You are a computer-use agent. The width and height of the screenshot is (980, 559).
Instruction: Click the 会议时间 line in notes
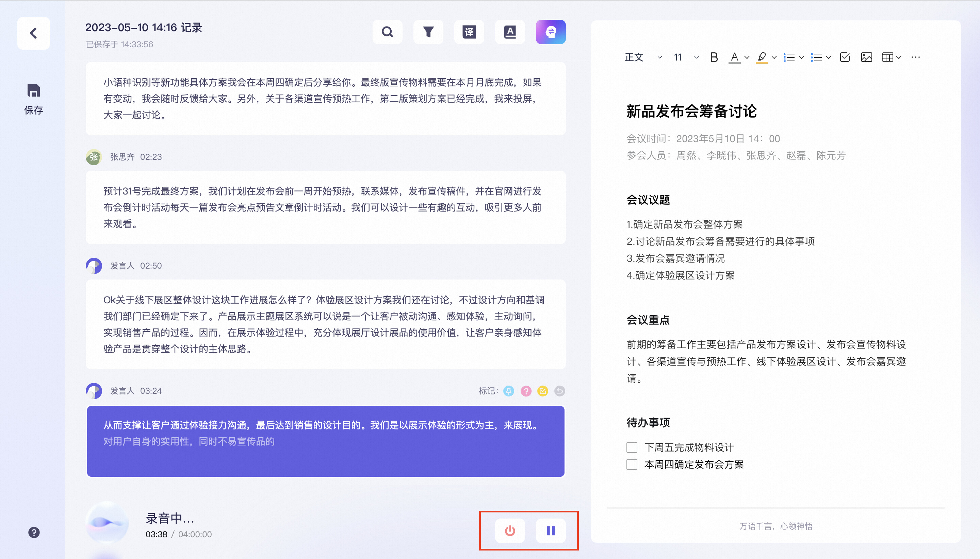[703, 139]
